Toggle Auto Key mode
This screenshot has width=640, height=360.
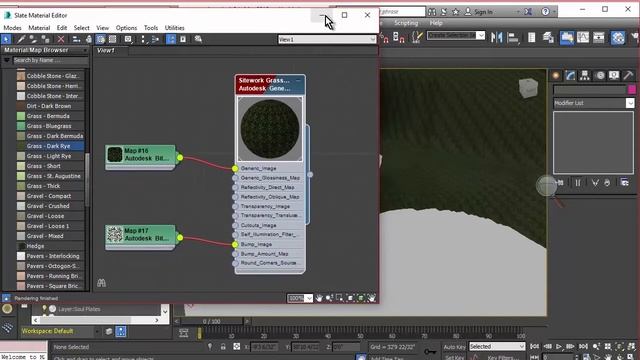coord(454,347)
